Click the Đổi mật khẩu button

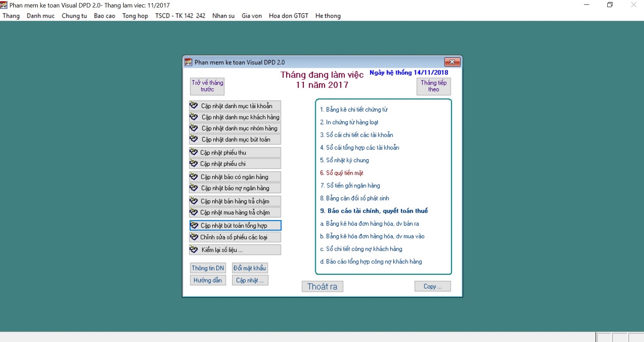point(250,268)
